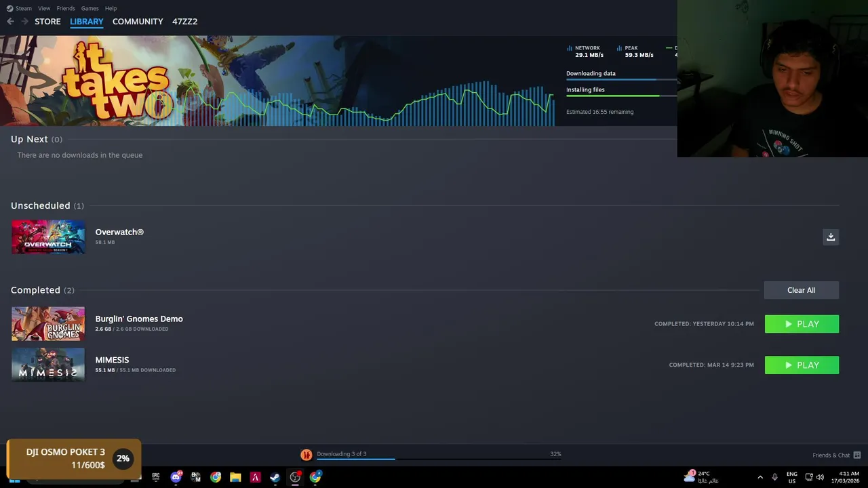Play Burglin' Gnomes Demo

coord(802,324)
